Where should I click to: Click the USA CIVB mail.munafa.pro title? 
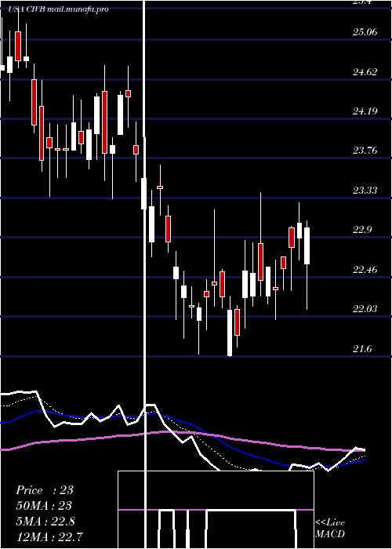pos(58,9)
